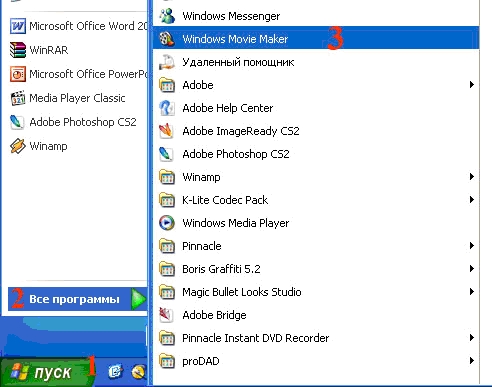Click the Windows Media Player icon
The height and width of the screenshot is (387, 492).
point(167,223)
